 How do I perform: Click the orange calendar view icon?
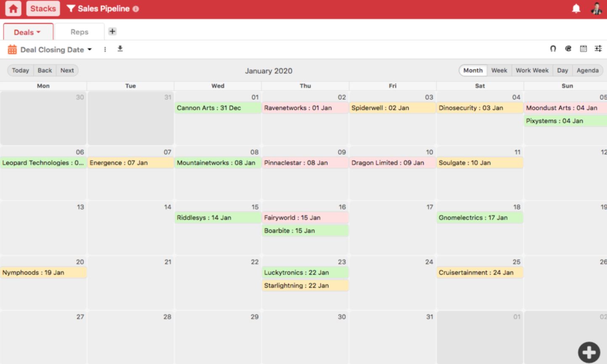[x=12, y=50]
